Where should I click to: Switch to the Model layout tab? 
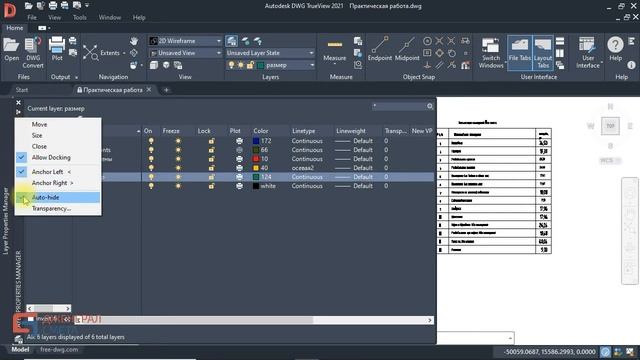(x=20, y=349)
